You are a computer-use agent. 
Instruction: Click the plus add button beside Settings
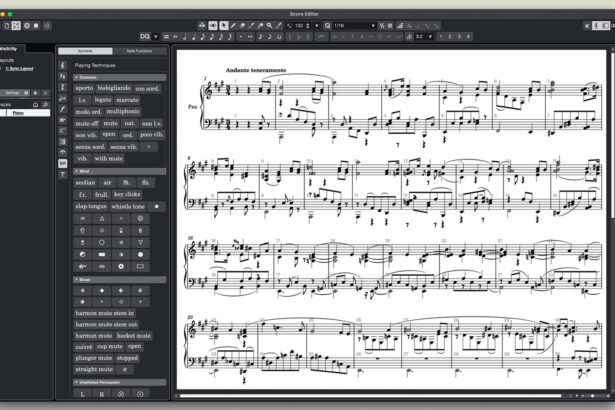tap(35, 93)
